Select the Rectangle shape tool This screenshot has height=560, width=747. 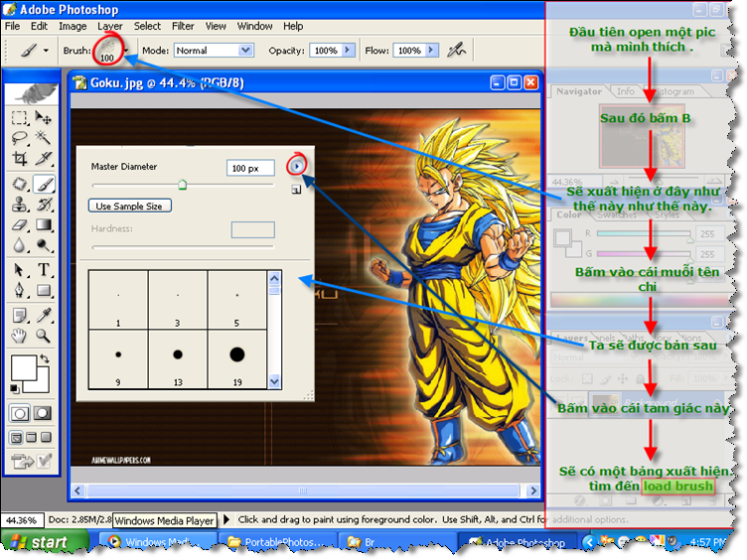44,290
